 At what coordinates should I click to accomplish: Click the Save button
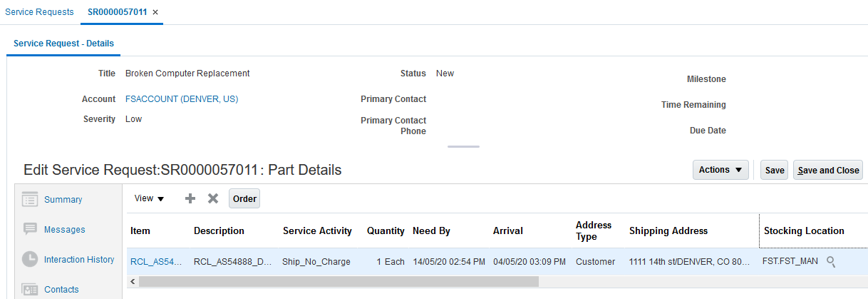coord(775,171)
